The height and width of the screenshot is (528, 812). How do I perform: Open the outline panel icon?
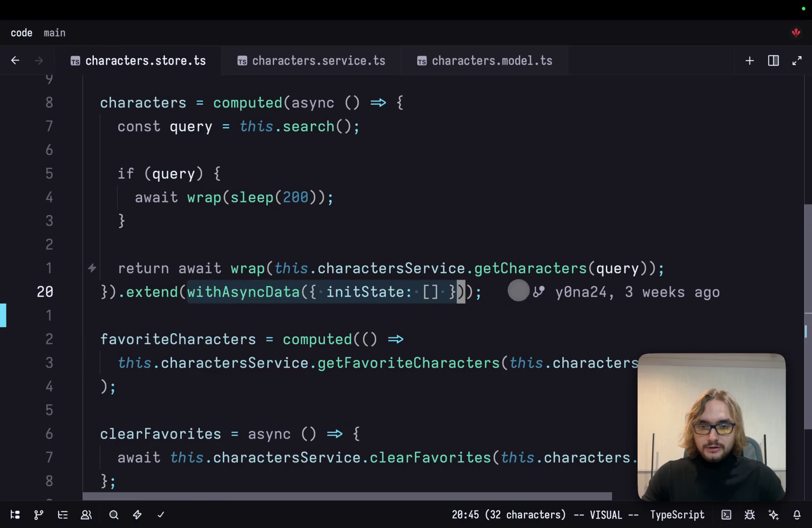pos(63,515)
